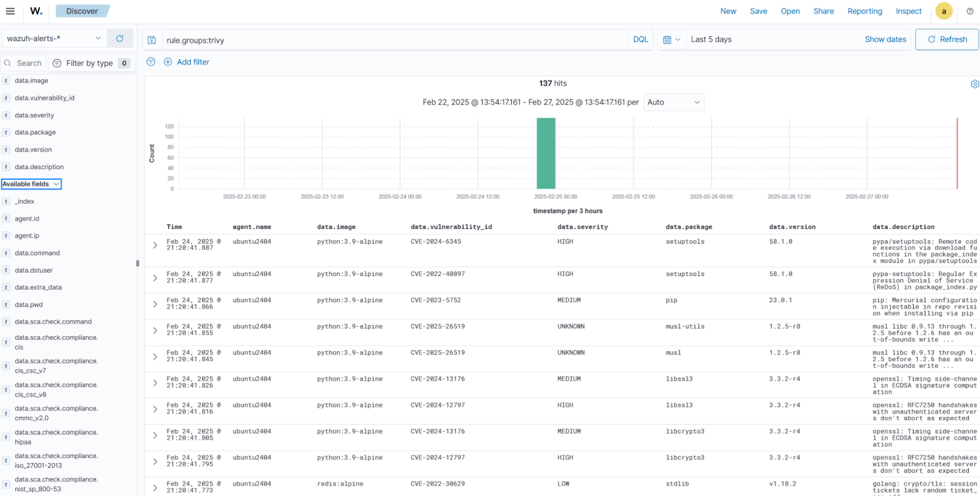The height and width of the screenshot is (496, 980).
Task: Open the hamburger navigation menu
Action: point(10,11)
